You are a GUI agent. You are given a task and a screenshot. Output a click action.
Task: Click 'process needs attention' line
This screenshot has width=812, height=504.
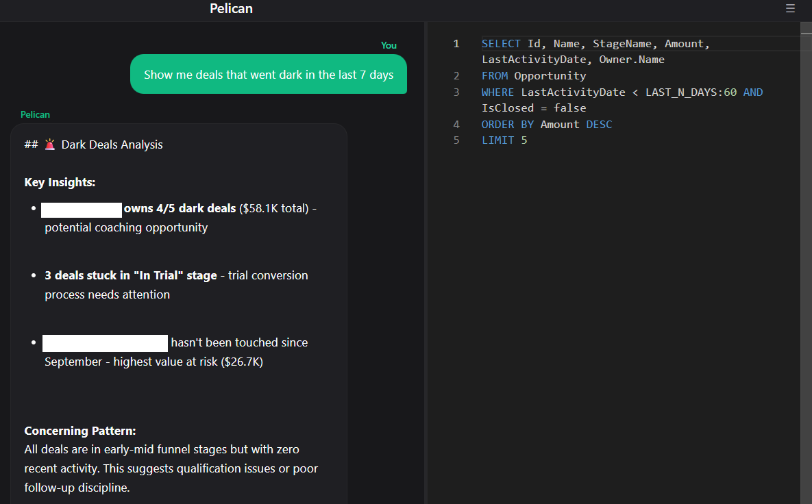[107, 294]
